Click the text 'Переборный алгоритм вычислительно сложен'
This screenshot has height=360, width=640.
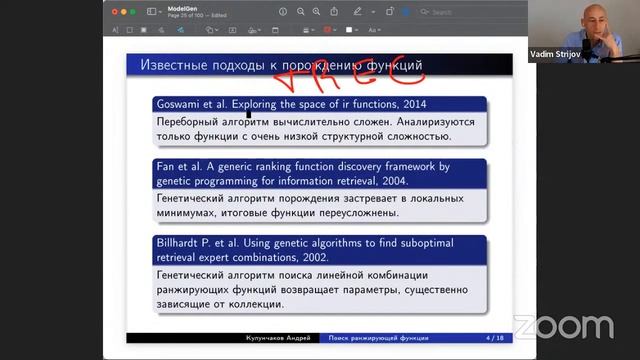275,122
